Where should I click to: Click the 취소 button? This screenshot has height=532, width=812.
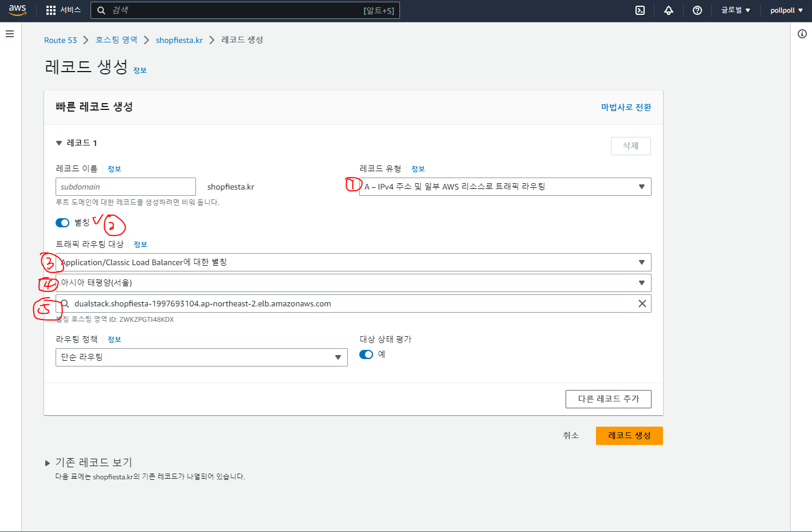click(x=571, y=436)
